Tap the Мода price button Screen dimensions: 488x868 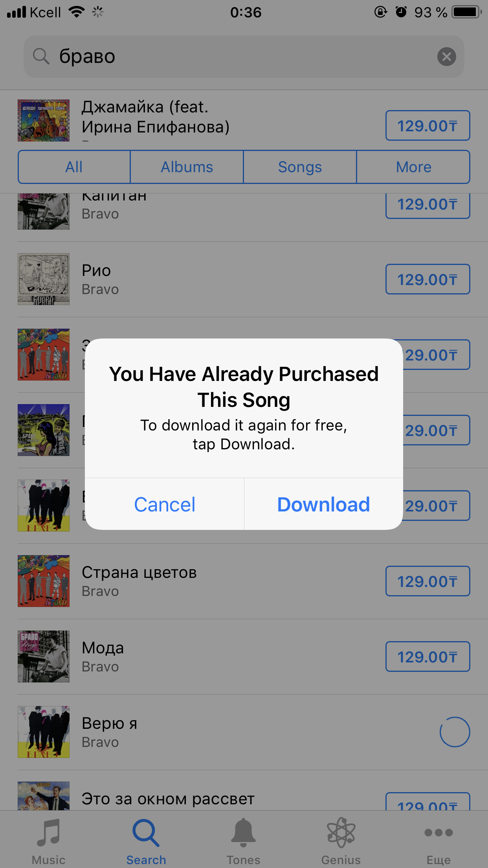coord(428,657)
